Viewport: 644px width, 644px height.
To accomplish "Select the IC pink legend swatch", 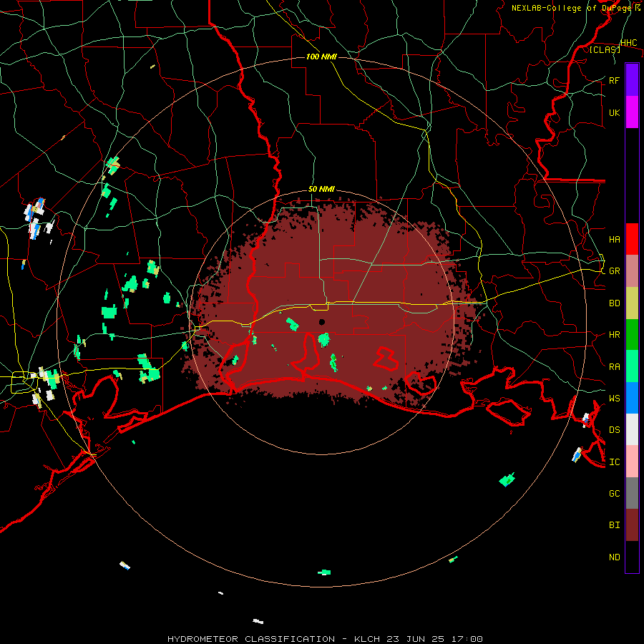I will pyautogui.click(x=632, y=462).
